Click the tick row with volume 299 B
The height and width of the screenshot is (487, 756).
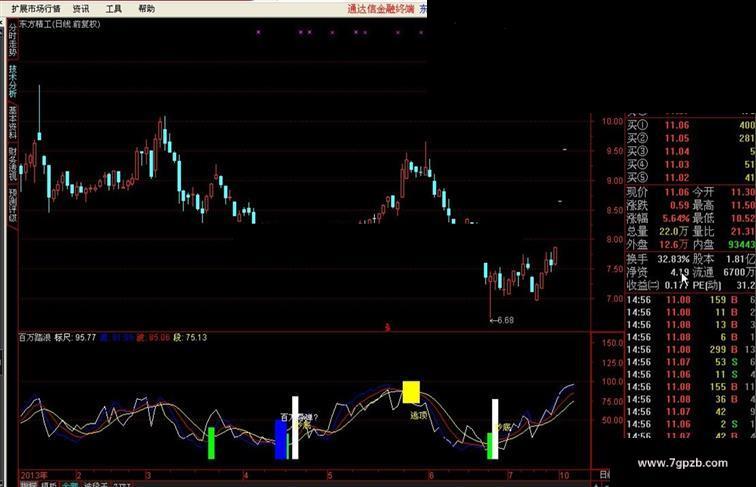tap(690, 350)
